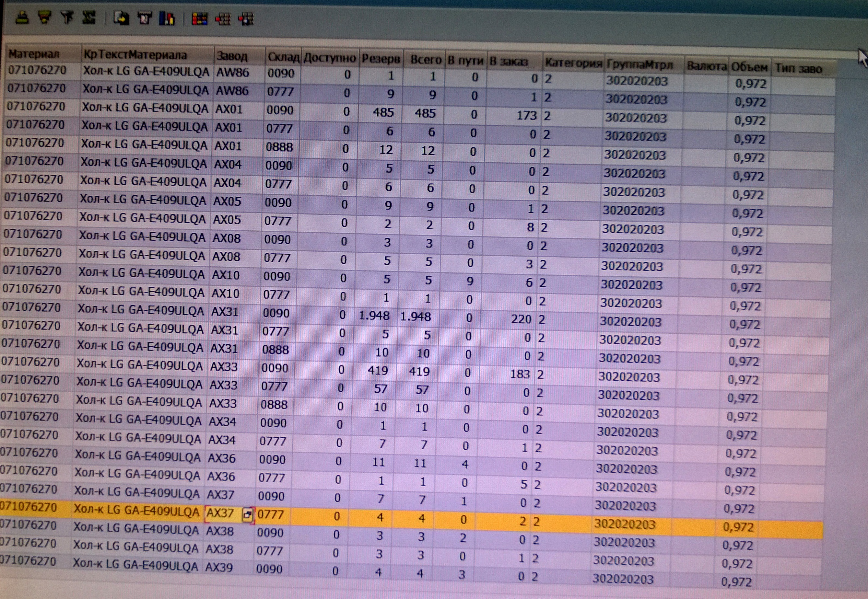Open the word processing export icon
This screenshot has width=868, height=599.
(144, 18)
